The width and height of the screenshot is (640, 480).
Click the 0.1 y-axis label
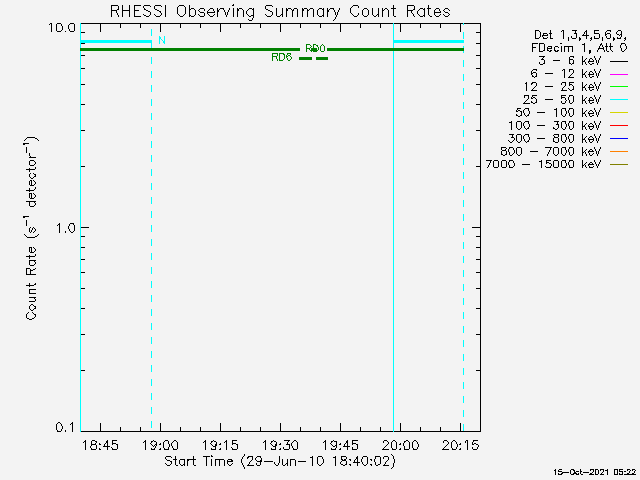click(66, 427)
